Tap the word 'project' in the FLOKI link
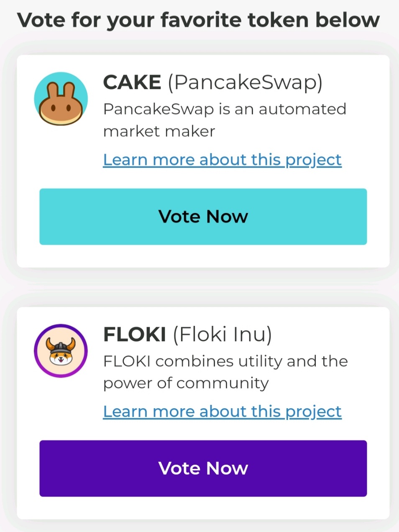399x532 pixels. point(313,412)
